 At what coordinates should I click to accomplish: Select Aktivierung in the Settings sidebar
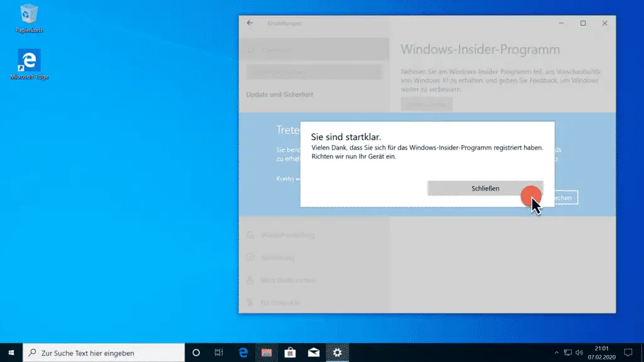pyautogui.click(x=314, y=257)
